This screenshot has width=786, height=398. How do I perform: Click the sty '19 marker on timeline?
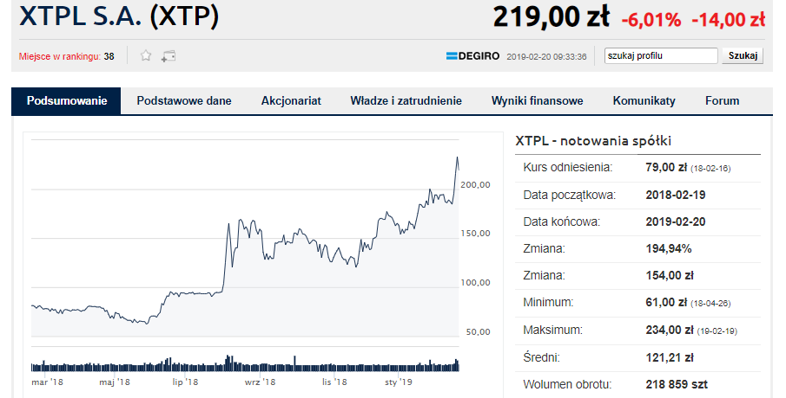pyautogui.click(x=399, y=382)
